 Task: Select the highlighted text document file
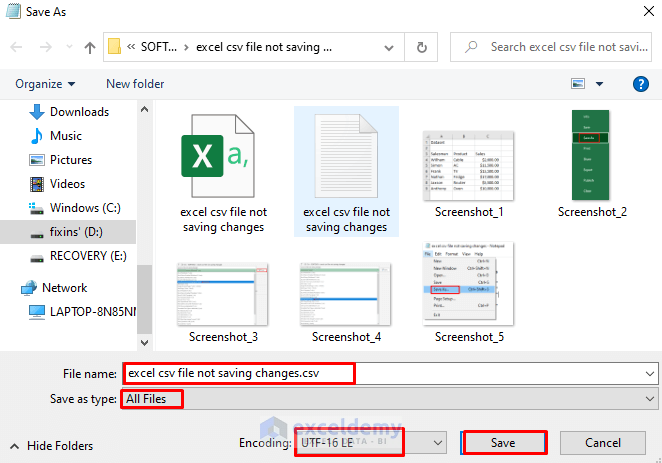pos(346,172)
